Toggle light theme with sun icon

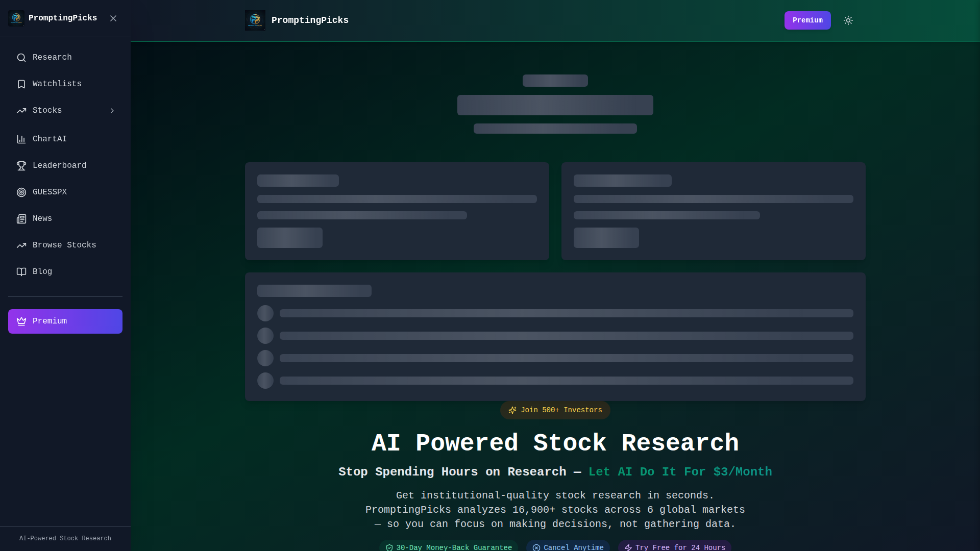click(x=848, y=20)
